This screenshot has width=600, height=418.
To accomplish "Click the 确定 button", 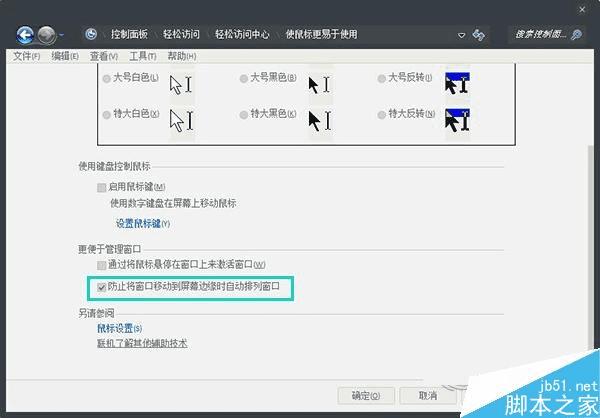I will click(x=366, y=395).
